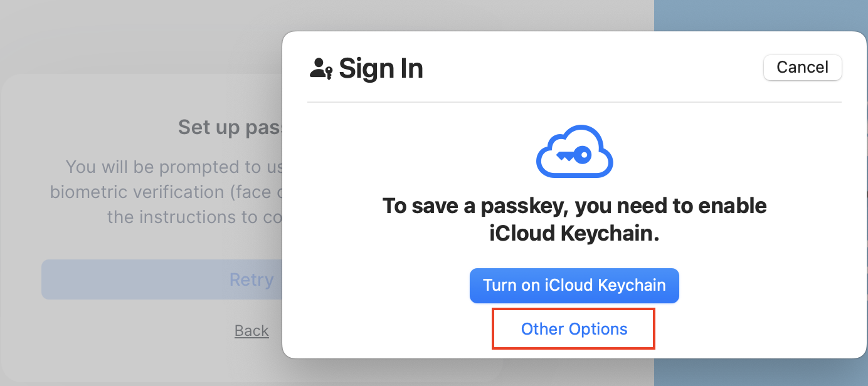The image size is (868, 386).
Task: Click empty dialog space left of Other Options
Action: [x=389, y=329]
